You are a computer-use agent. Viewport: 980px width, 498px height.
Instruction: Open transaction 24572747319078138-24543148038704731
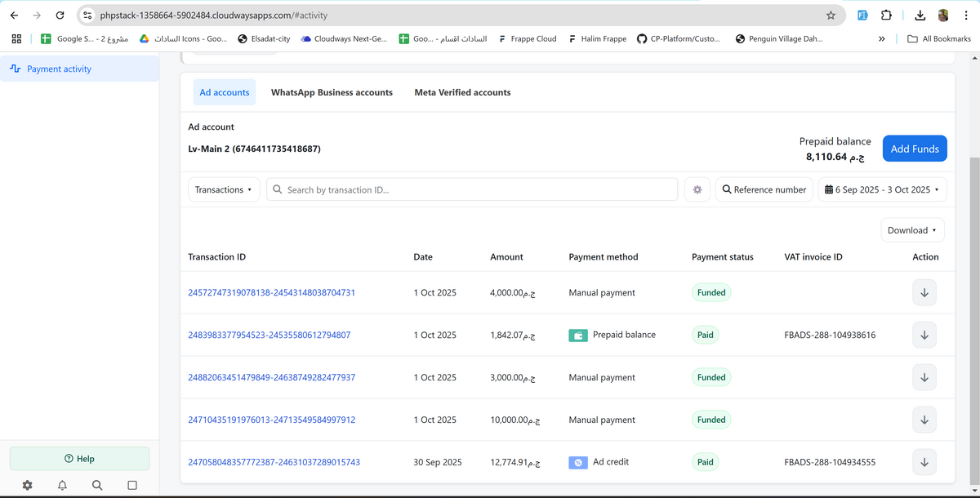coord(271,292)
